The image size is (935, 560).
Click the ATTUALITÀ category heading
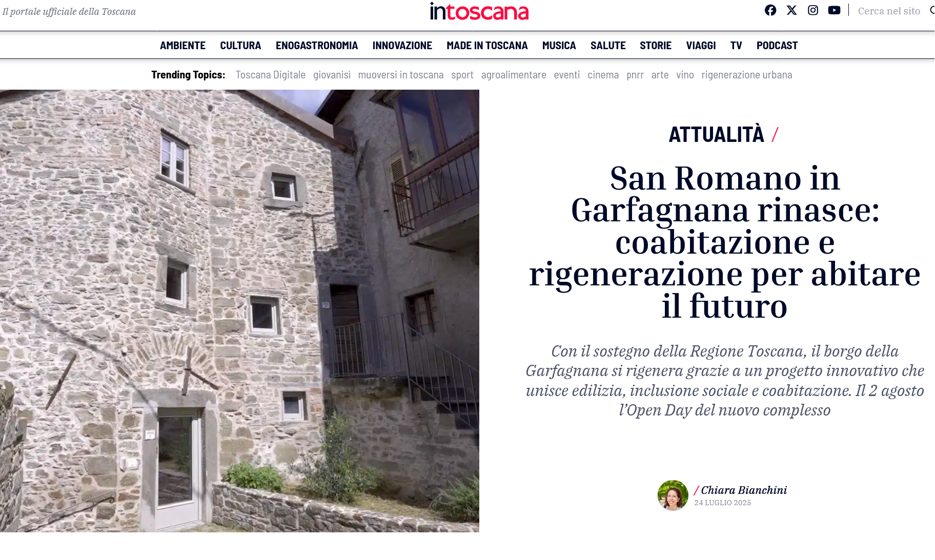tap(716, 135)
